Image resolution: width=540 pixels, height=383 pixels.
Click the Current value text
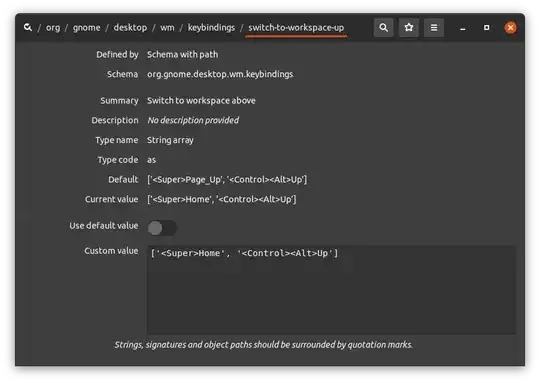[x=221, y=199]
